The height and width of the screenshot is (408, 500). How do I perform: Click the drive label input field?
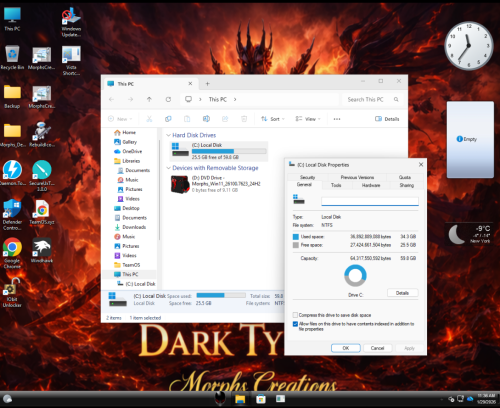(x=370, y=201)
